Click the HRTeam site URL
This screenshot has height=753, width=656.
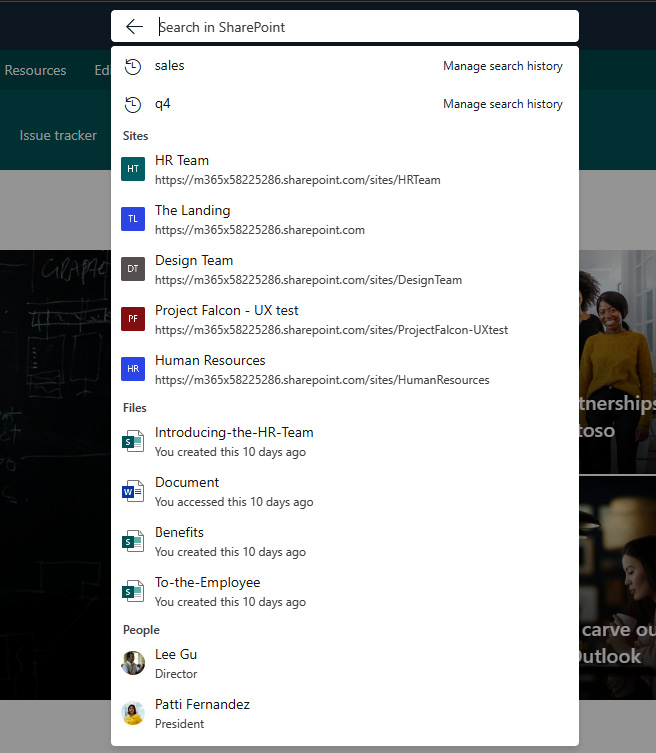[297, 180]
